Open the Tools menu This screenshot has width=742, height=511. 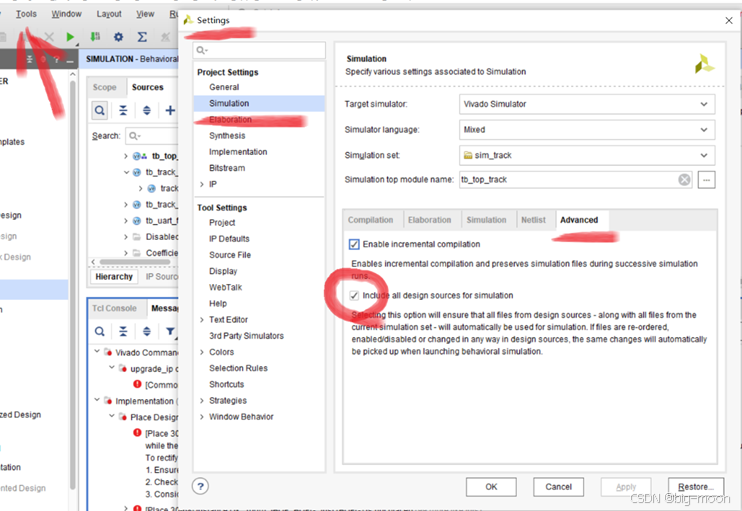(26, 14)
